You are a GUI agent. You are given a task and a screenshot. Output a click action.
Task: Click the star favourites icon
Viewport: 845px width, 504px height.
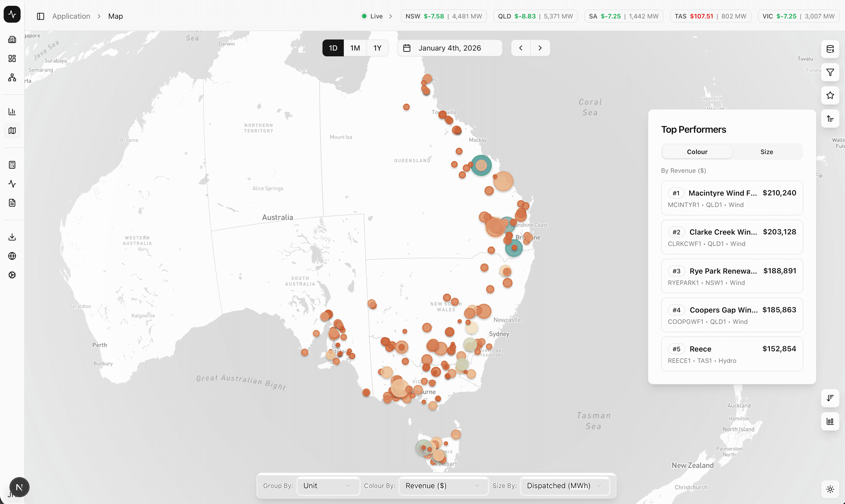[830, 95]
